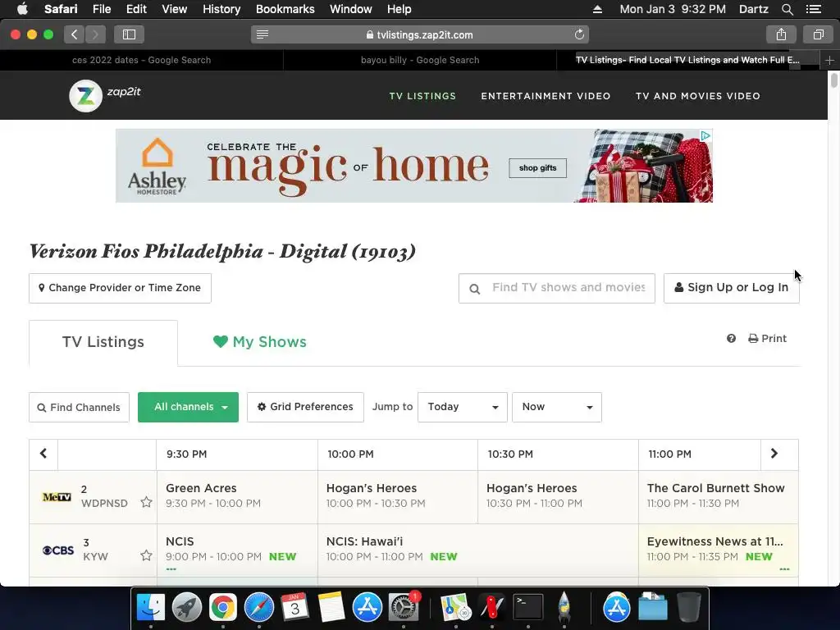Open Hogan's Heroes 10:00 PM listing
The height and width of the screenshot is (630, 840).
pos(398,496)
